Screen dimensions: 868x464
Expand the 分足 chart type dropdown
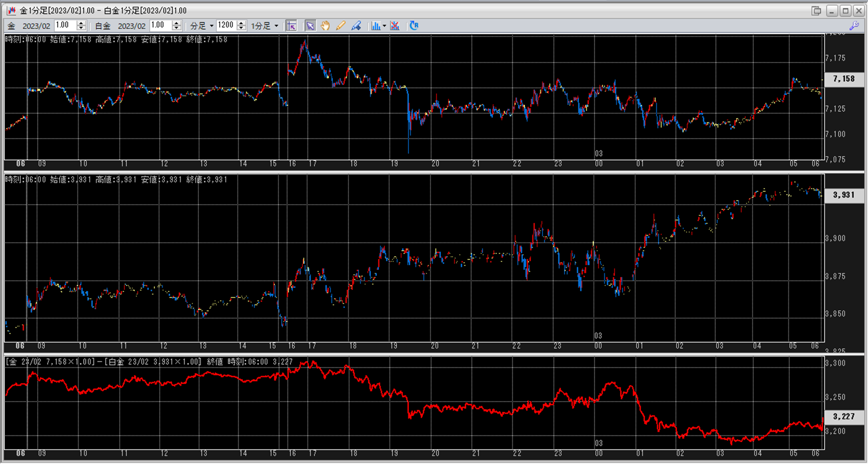click(x=211, y=26)
